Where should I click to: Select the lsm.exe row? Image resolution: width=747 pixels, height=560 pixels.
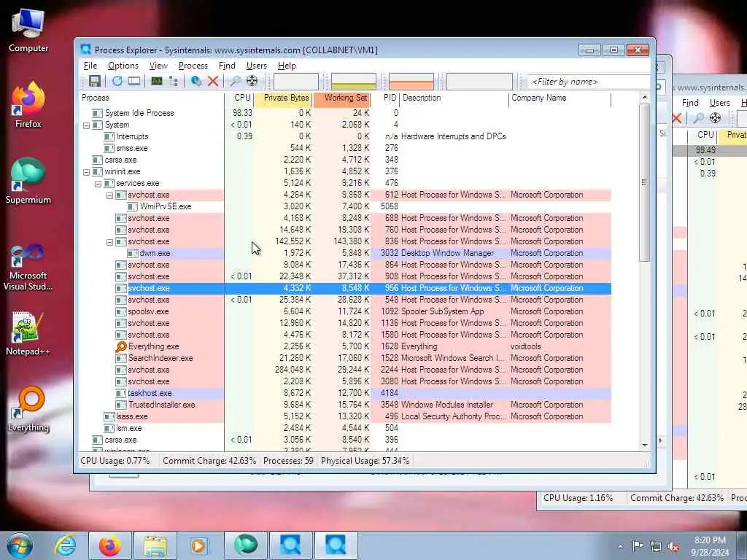[345, 428]
